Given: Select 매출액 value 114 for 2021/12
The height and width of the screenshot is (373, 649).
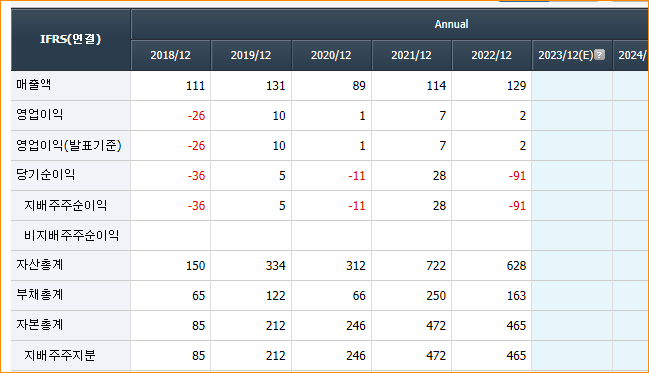Looking at the screenshot, I should [436, 86].
